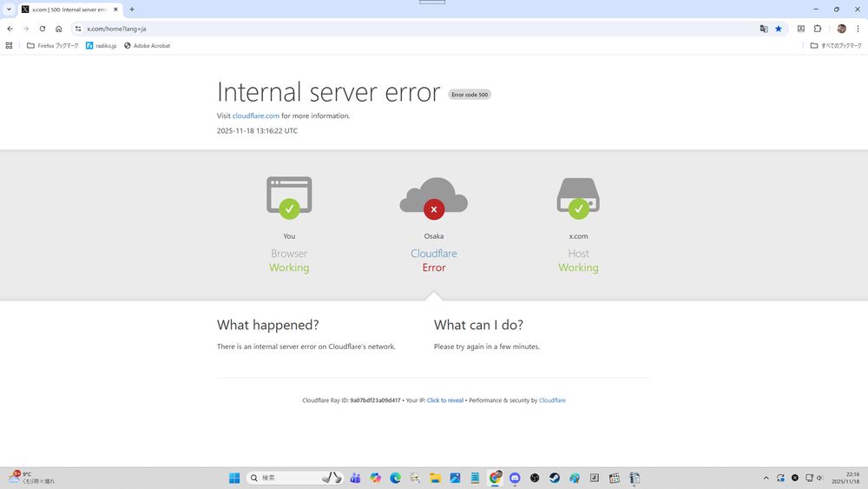This screenshot has height=489, width=868.
Task: Open the radiko.jp bookmark
Action: coord(102,45)
